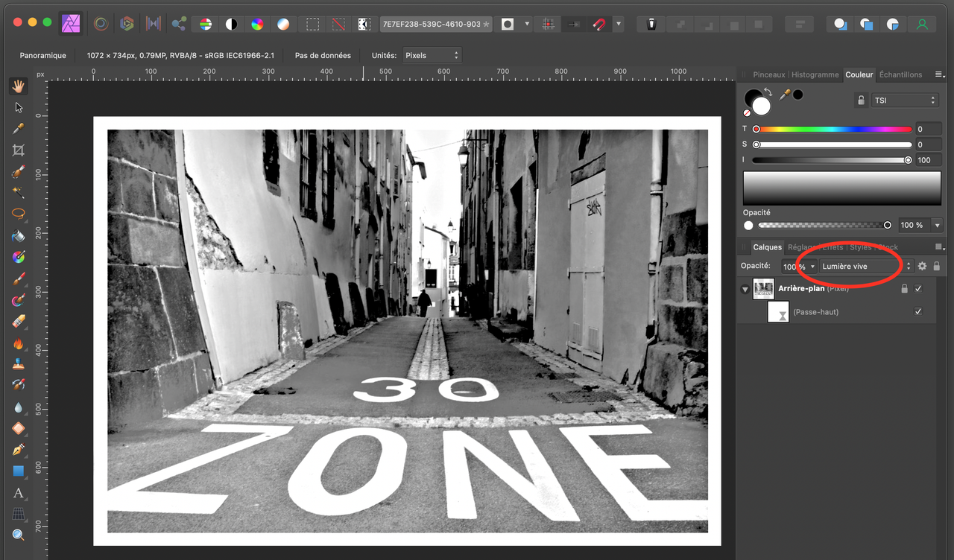Screen dimensions: 954x560
Task: Pick the Flood Fill bucket tool
Action: 19,236
